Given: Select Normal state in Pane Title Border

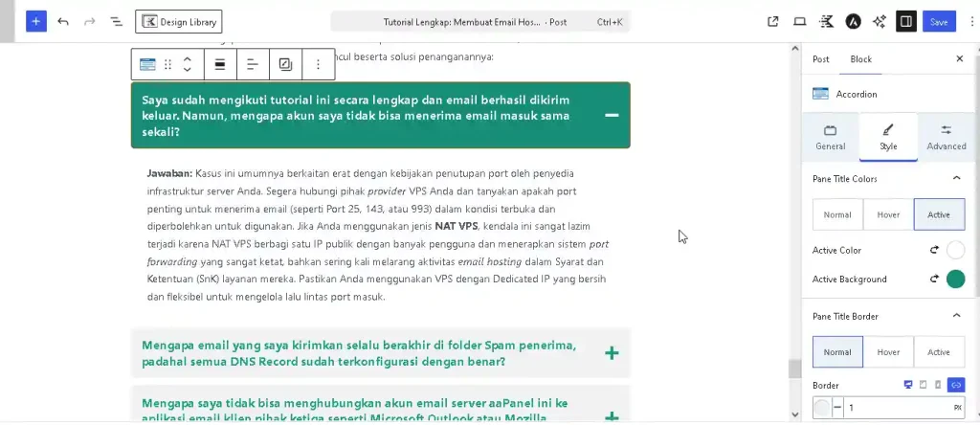Looking at the screenshot, I should (837, 352).
